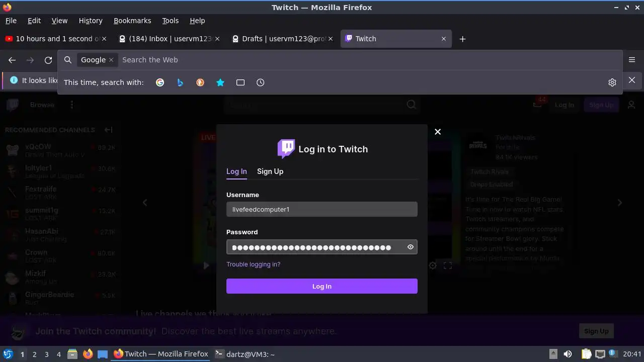Show password with the eye icon
The width and height of the screenshot is (644, 362).
(411, 247)
